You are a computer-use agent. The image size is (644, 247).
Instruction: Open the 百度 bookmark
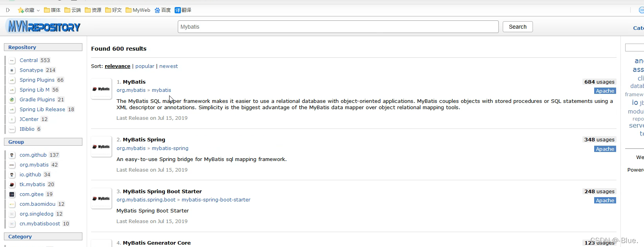pos(162,10)
